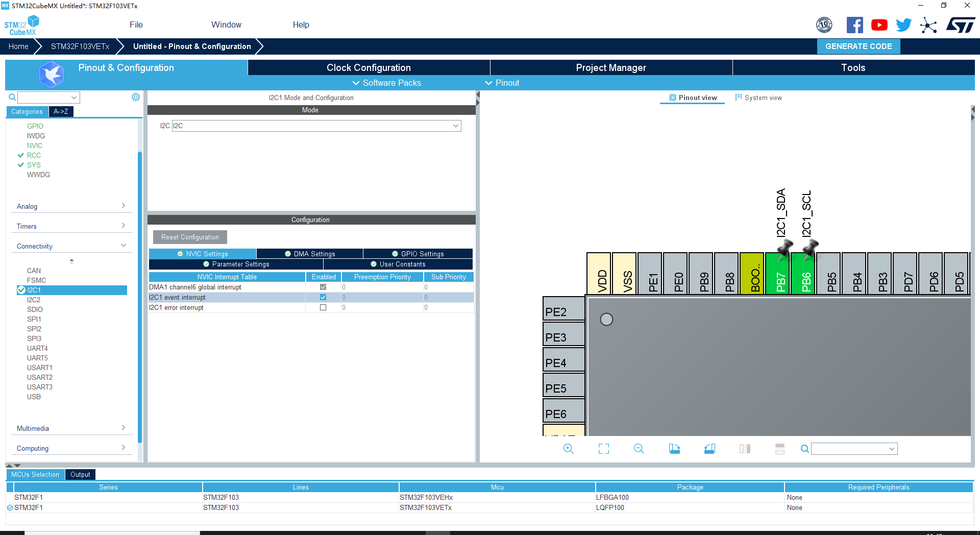This screenshot has height=535, width=980.
Task: Enable the I2C1 error interrupt checkbox
Action: pos(323,307)
